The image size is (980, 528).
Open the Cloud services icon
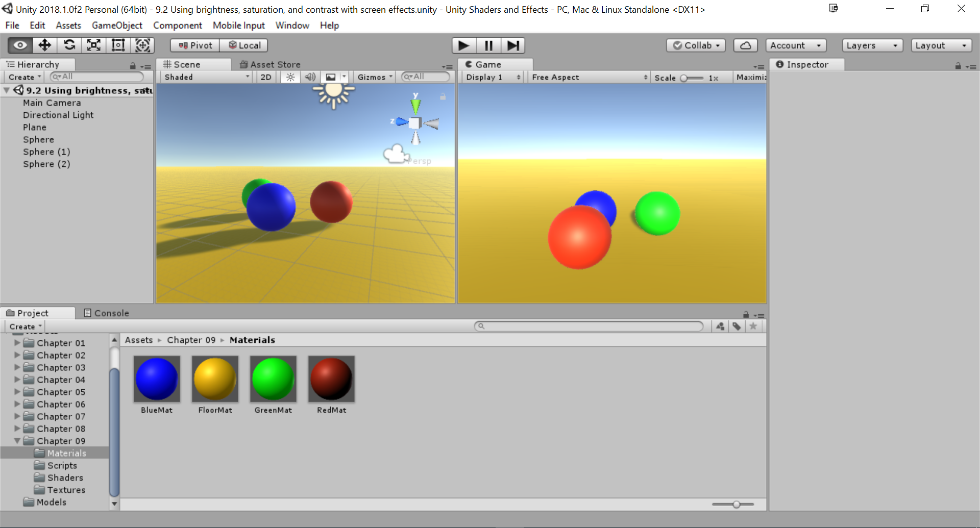[x=745, y=45]
